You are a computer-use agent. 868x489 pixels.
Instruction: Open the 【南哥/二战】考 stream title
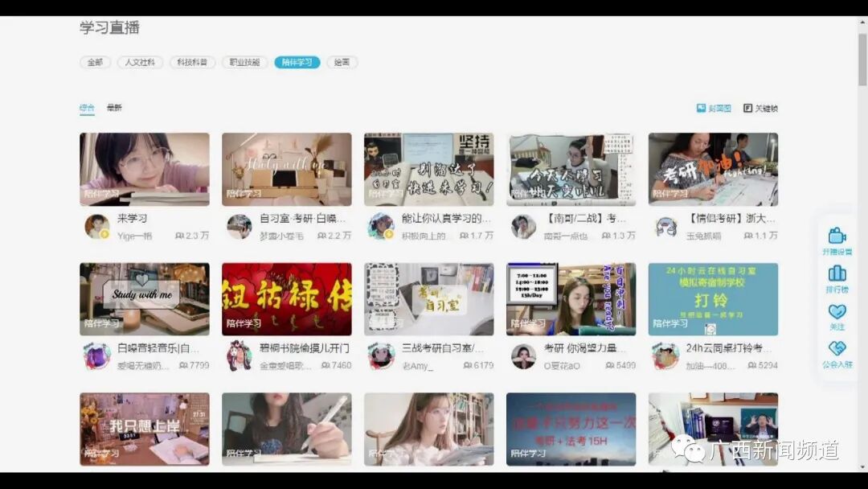click(x=585, y=218)
